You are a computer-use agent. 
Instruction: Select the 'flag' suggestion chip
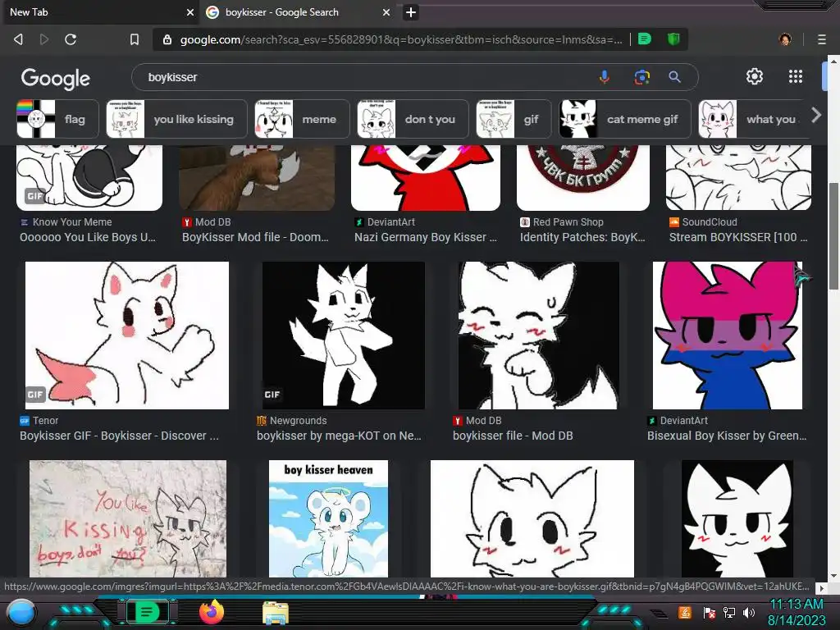pyautogui.click(x=58, y=119)
